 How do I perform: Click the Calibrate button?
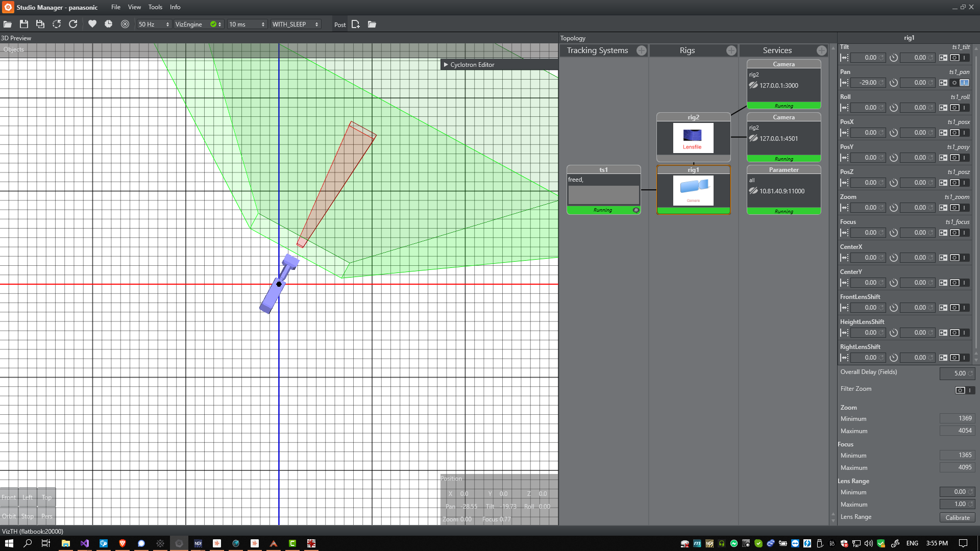coord(957,517)
